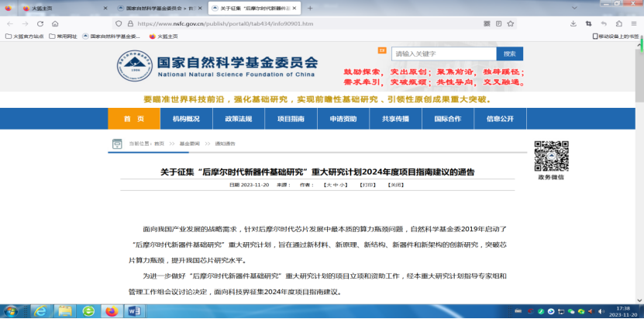
Task: Click the 请输入关键字 search input field
Action: (443, 54)
